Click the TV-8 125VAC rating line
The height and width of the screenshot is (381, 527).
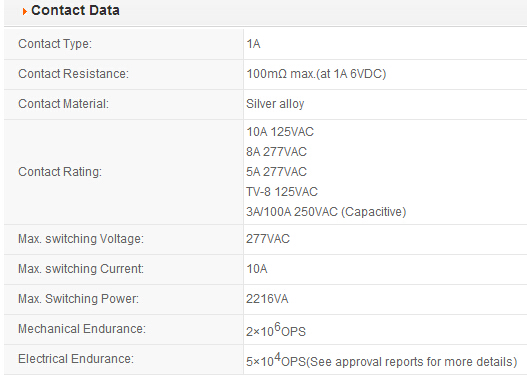click(282, 192)
